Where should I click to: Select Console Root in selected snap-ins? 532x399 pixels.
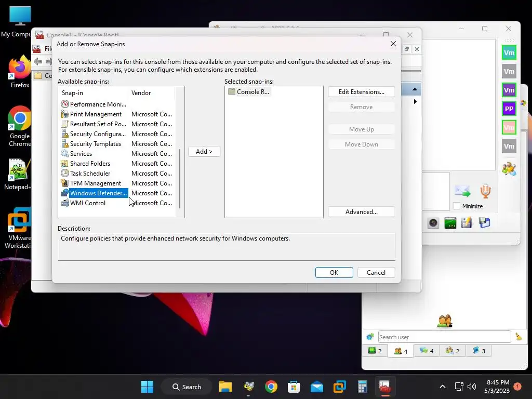(x=249, y=91)
